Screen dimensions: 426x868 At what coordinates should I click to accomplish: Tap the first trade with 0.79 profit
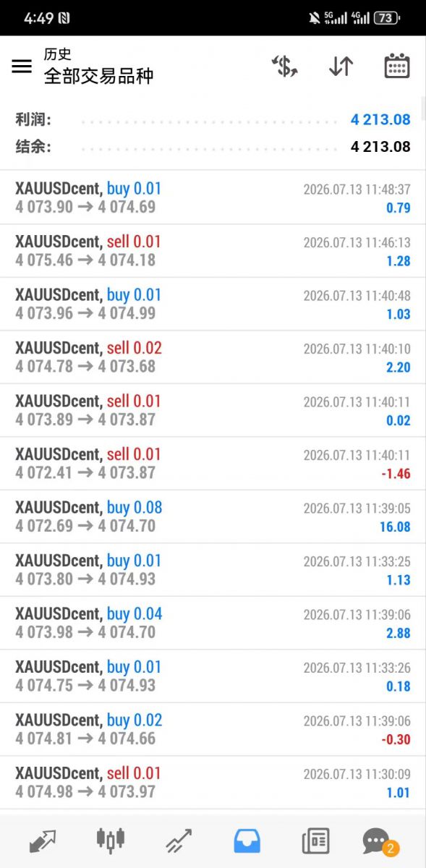click(213, 197)
